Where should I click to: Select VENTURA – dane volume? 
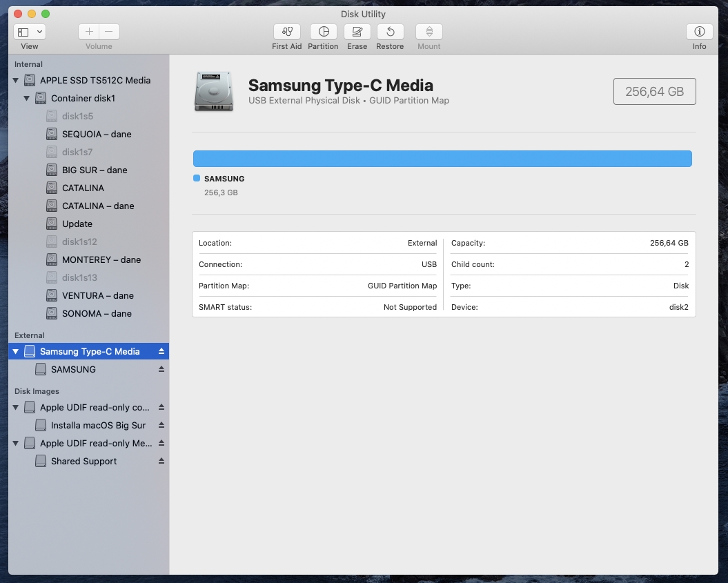tap(89, 296)
